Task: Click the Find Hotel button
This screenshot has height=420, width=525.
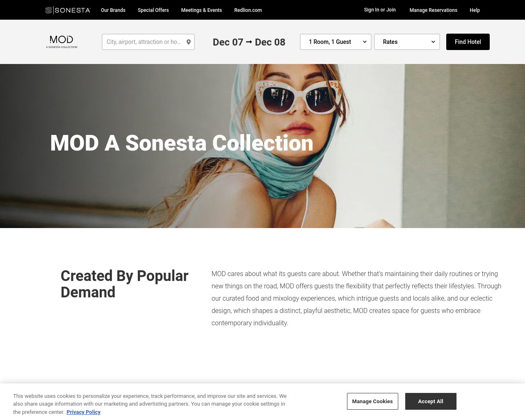Action: tap(468, 42)
